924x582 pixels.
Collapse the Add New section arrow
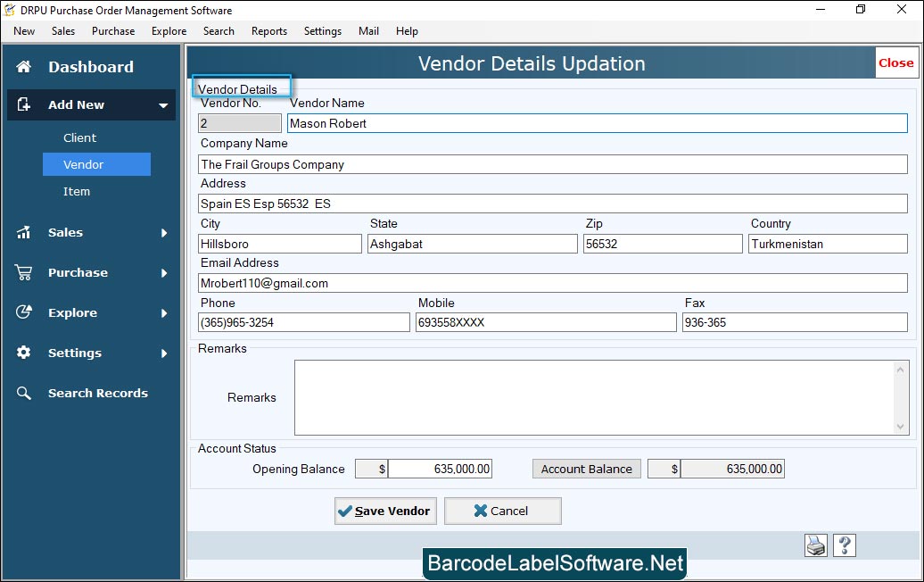163,105
